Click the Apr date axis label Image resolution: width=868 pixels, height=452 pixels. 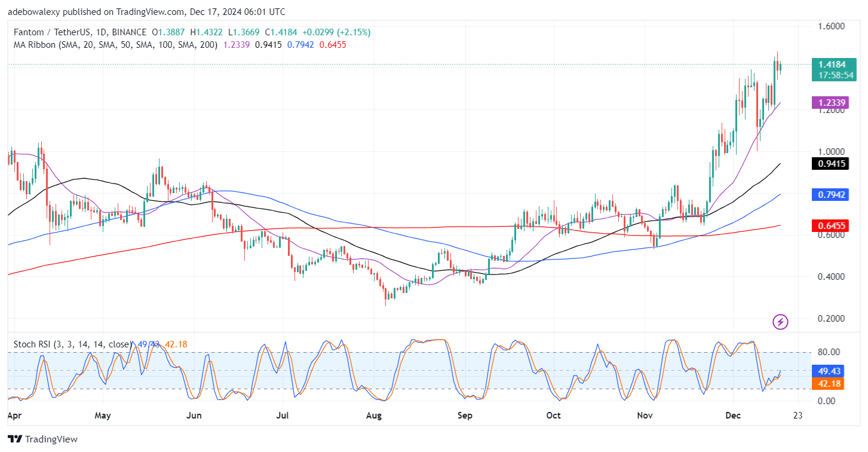(16, 414)
